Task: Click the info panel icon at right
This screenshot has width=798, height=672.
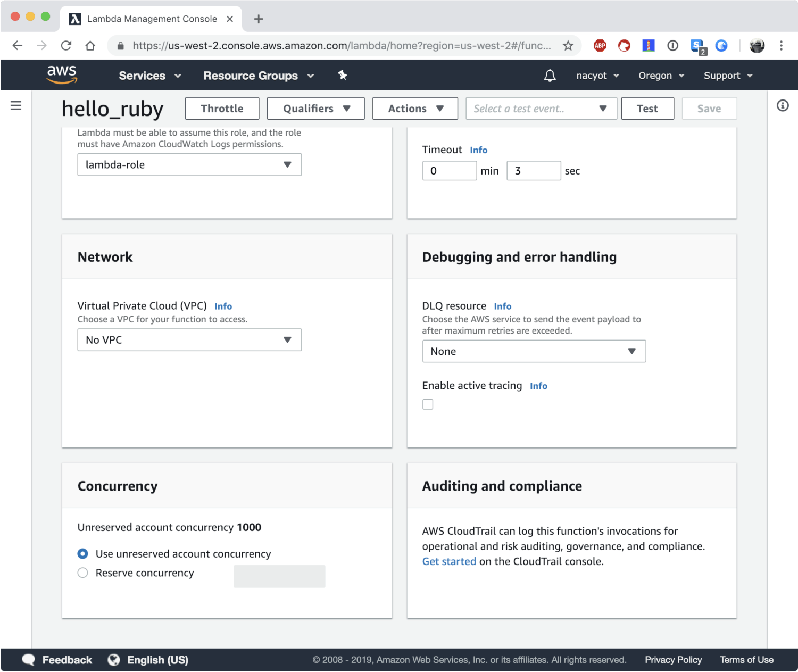Action: pos(783,105)
